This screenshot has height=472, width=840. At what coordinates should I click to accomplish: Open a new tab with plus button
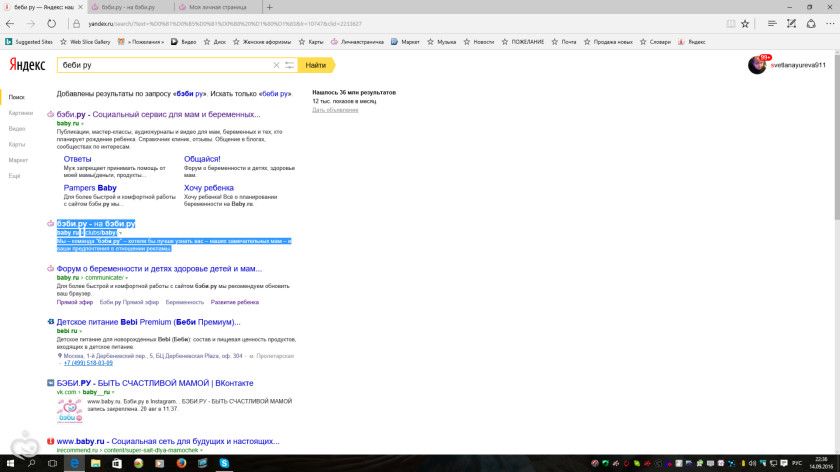(269, 7)
